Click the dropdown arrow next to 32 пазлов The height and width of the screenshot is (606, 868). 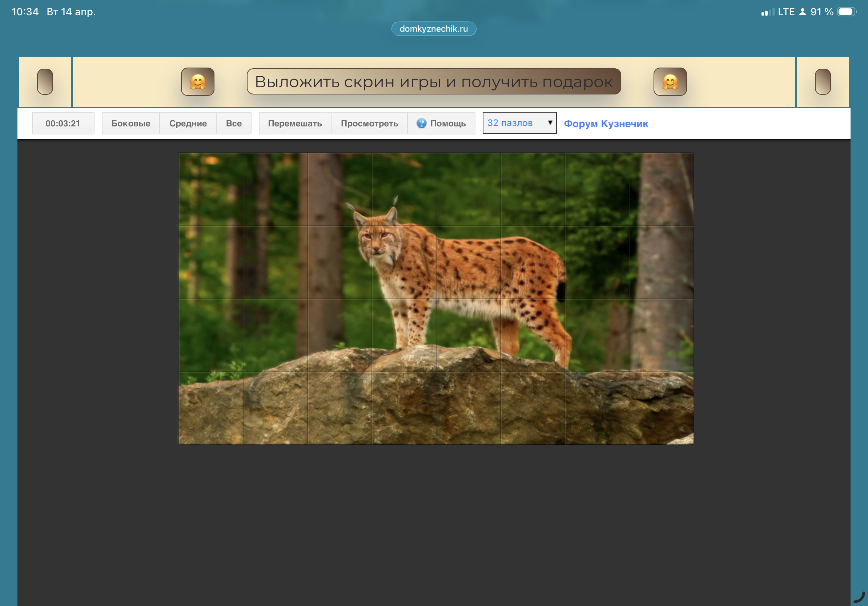click(550, 123)
